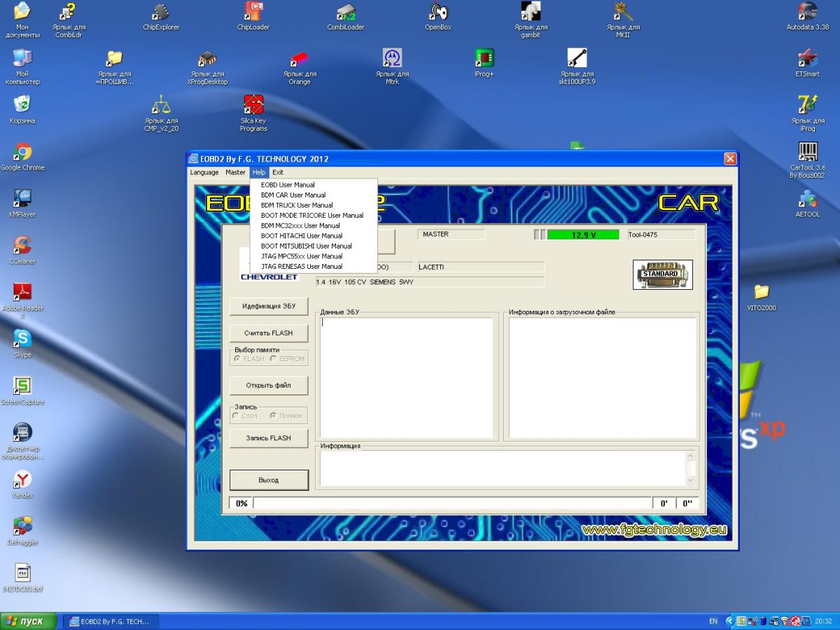Open CMP_v2_20 shortcut icon
This screenshot has width=840, height=630.
point(161,114)
